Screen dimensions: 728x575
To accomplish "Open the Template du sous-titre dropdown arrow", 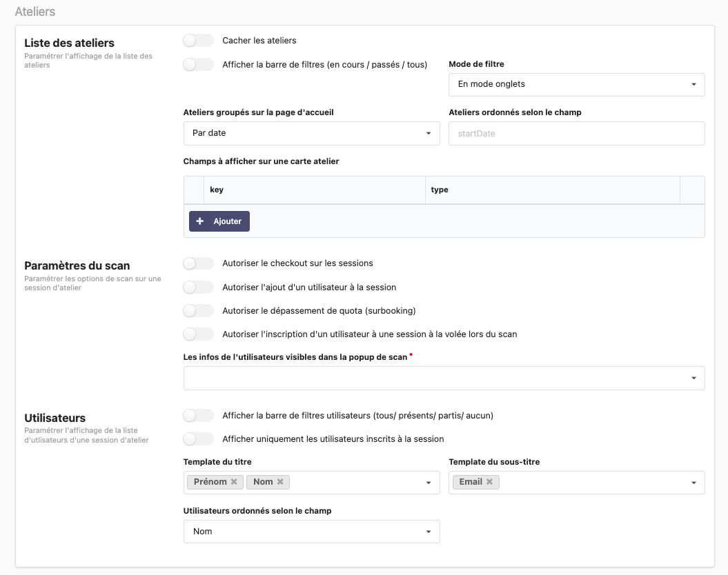I will (693, 483).
